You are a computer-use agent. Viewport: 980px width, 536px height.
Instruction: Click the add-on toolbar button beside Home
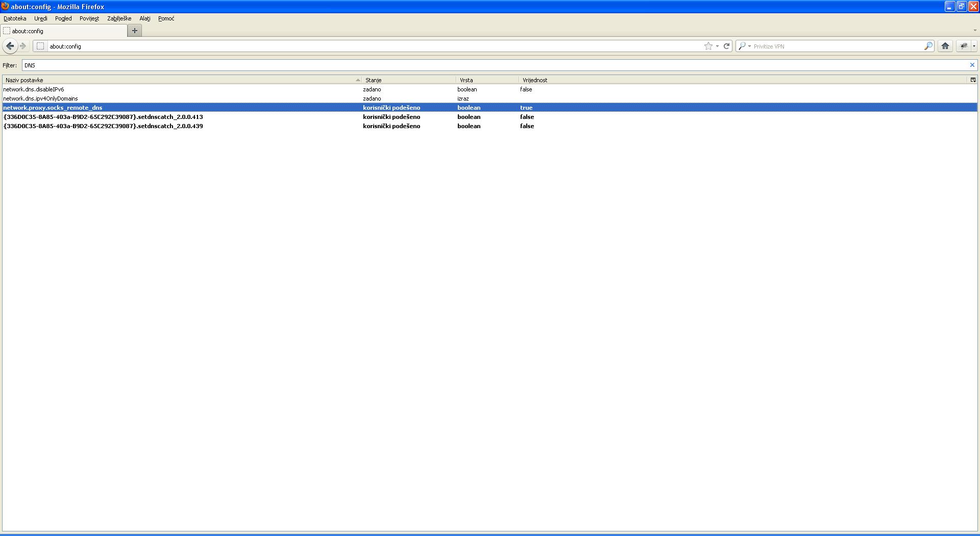[x=963, y=46]
